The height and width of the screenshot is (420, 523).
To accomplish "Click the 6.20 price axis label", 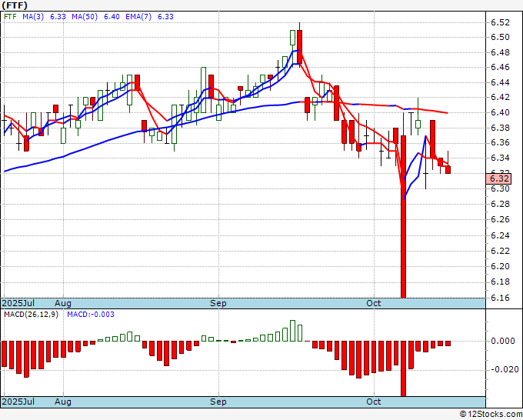I will click(500, 266).
